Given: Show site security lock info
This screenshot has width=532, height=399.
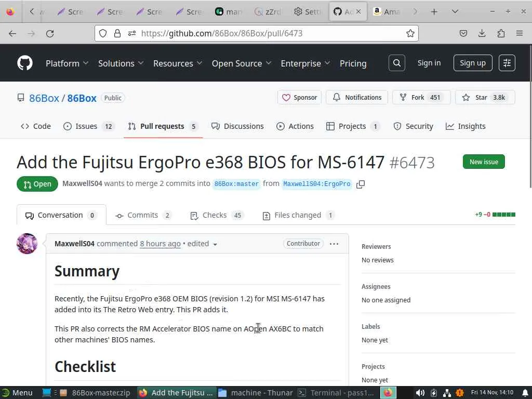Looking at the screenshot, I should click(x=117, y=33).
